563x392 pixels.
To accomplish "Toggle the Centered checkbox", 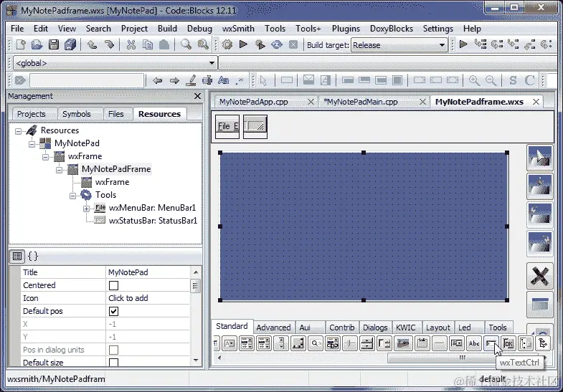I will point(113,285).
